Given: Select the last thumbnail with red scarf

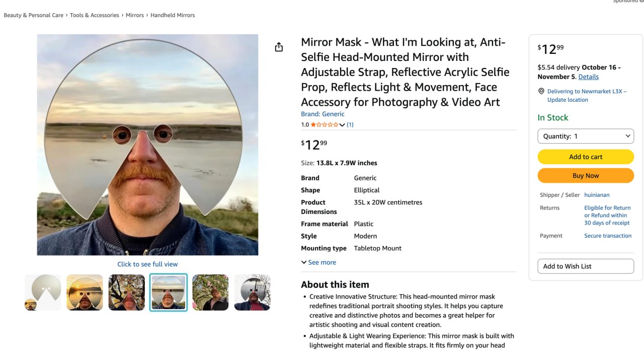Looking at the screenshot, I should 252,293.
